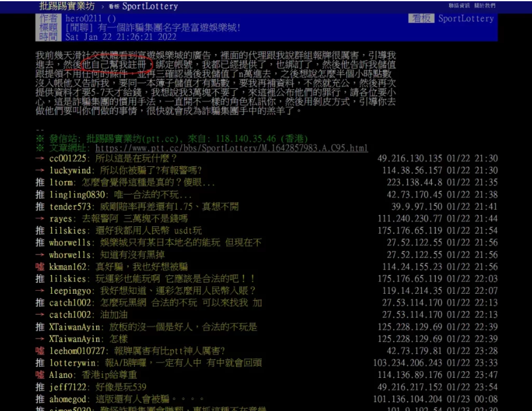The image size is (532, 411).
Task: Click arrow icon beside cc001225 comment
Action: pos(40,159)
